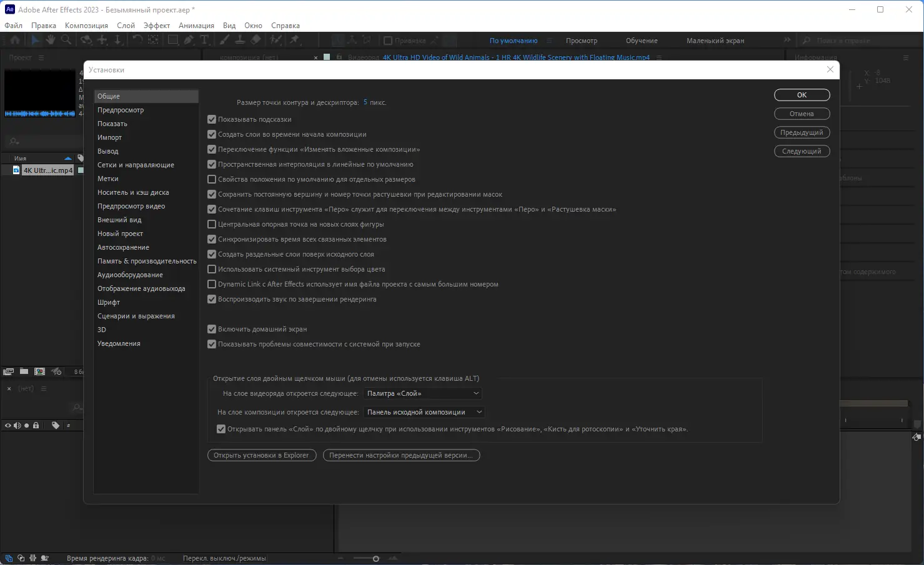The height and width of the screenshot is (565, 924).
Task: Create a new folder in Project panel
Action: click(24, 371)
